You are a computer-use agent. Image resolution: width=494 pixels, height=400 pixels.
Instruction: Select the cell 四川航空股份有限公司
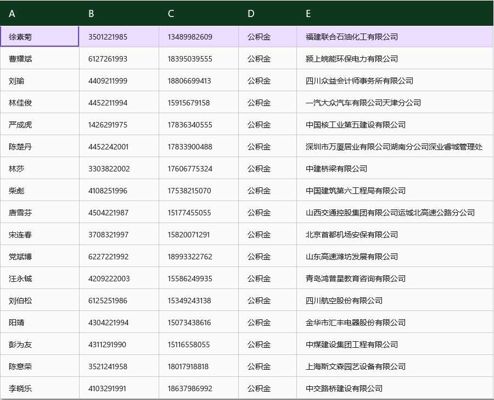[x=395, y=301]
